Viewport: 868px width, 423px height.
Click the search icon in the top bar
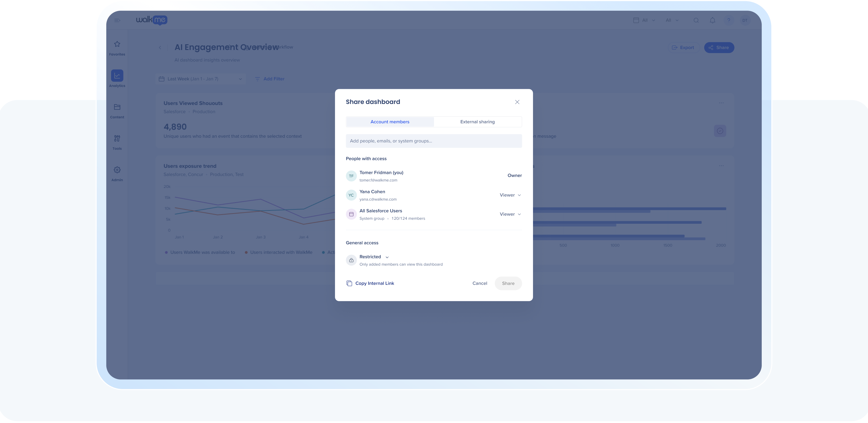pyautogui.click(x=696, y=21)
